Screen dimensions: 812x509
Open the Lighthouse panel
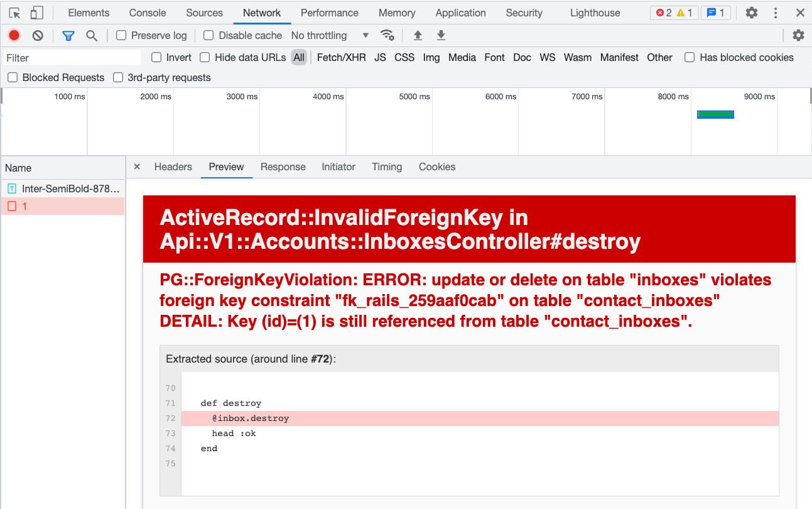tap(594, 12)
